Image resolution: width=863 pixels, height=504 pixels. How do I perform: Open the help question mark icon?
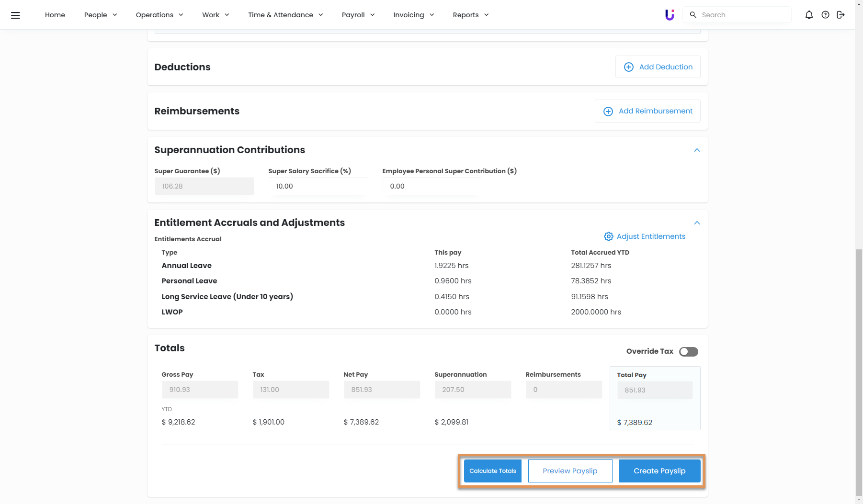point(825,15)
